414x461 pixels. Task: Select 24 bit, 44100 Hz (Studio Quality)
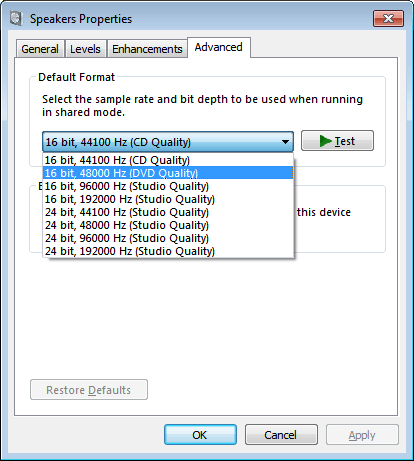[168, 212]
